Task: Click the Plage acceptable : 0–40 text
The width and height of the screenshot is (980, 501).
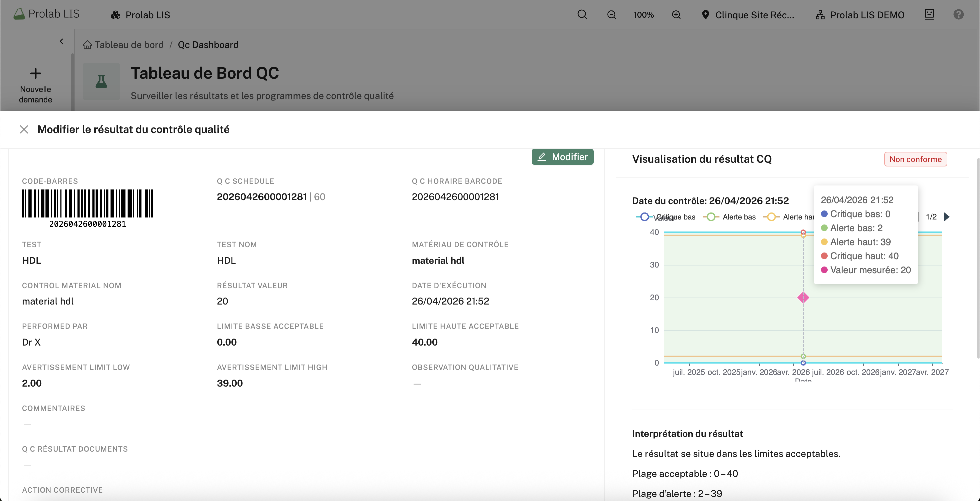Action: pyautogui.click(x=685, y=474)
